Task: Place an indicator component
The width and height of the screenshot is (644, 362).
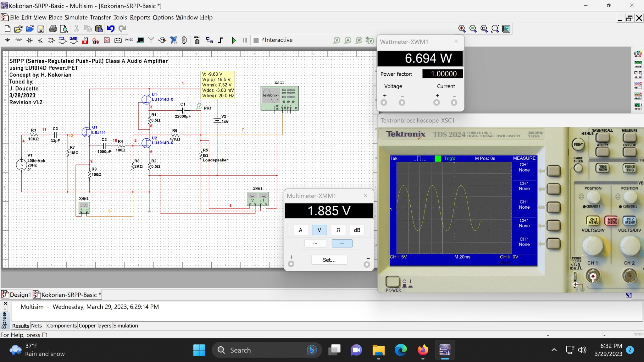Action: click(x=107, y=40)
